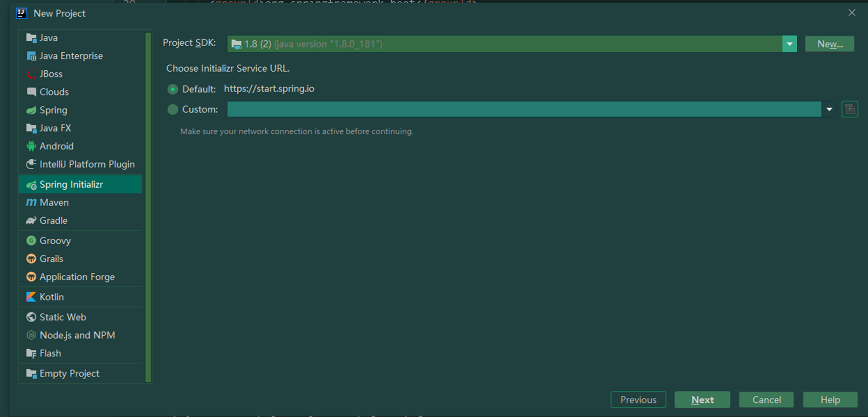
Task: Click the Flash folder icon
Action: pos(31,353)
